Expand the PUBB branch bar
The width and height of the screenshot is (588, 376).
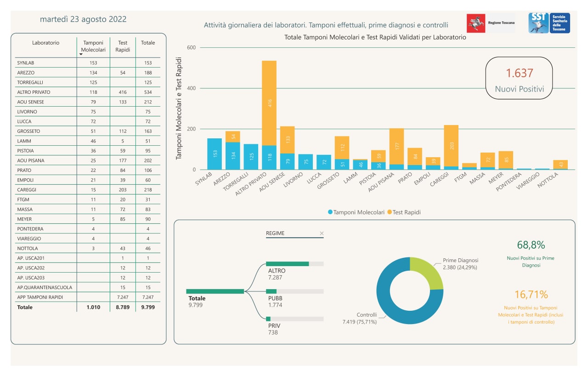click(x=294, y=291)
